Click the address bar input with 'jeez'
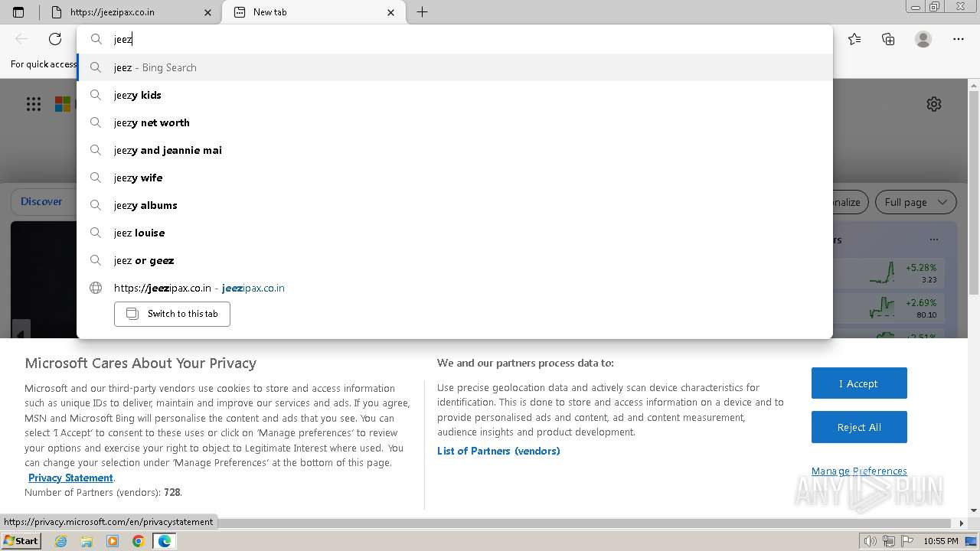 coord(455,39)
